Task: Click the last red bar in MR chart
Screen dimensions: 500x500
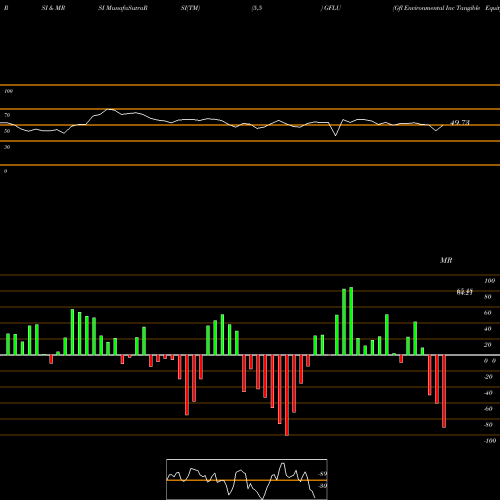Action: coord(444,391)
